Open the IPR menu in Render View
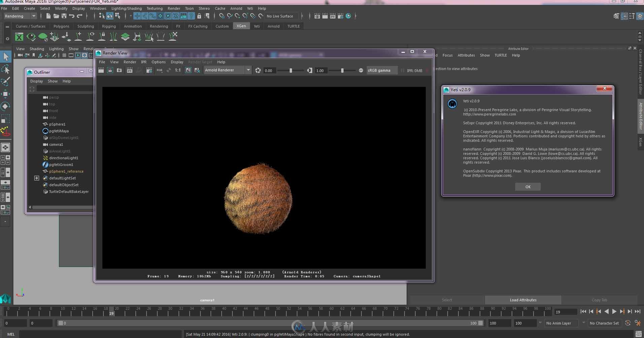The image size is (644, 338). click(x=144, y=62)
